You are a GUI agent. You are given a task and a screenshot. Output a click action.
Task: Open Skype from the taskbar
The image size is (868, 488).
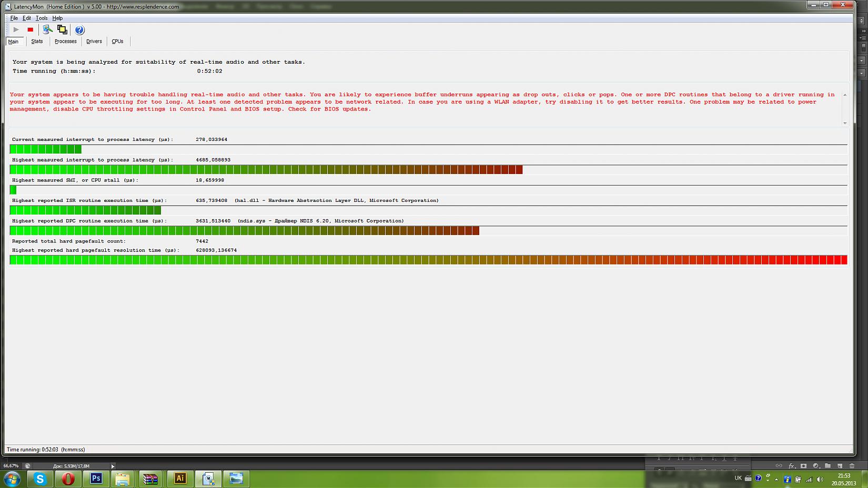[40, 479]
